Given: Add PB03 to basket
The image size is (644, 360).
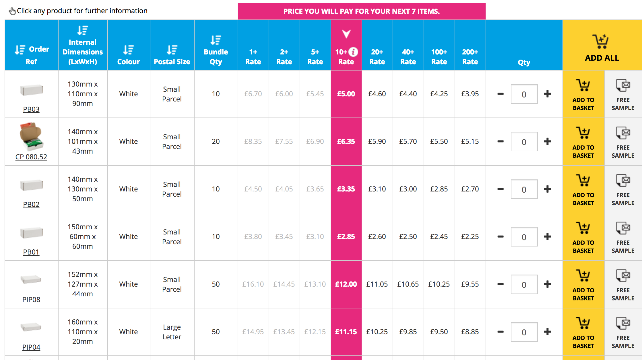Looking at the screenshot, I should click(x=583, y=94).
